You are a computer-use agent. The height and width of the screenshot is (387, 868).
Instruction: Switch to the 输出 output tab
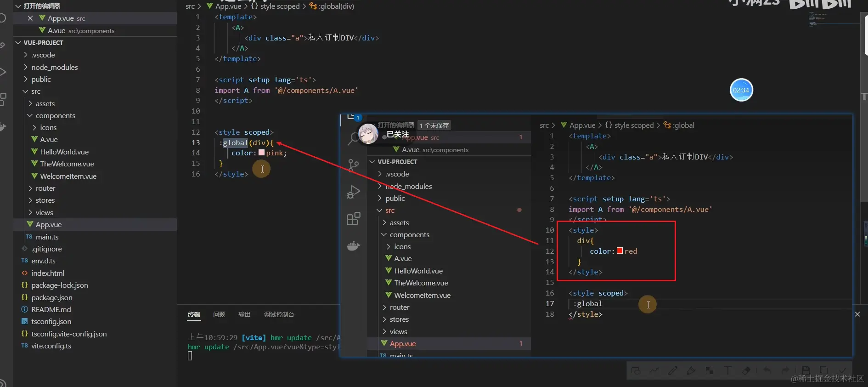(x=244, y=314)
